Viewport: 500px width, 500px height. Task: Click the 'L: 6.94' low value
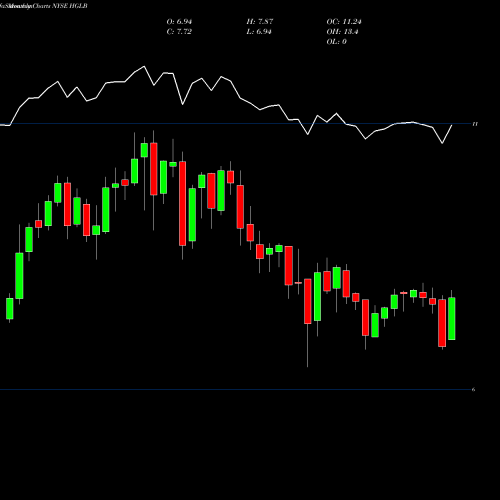pyautogui.click(x=259, y=32)
